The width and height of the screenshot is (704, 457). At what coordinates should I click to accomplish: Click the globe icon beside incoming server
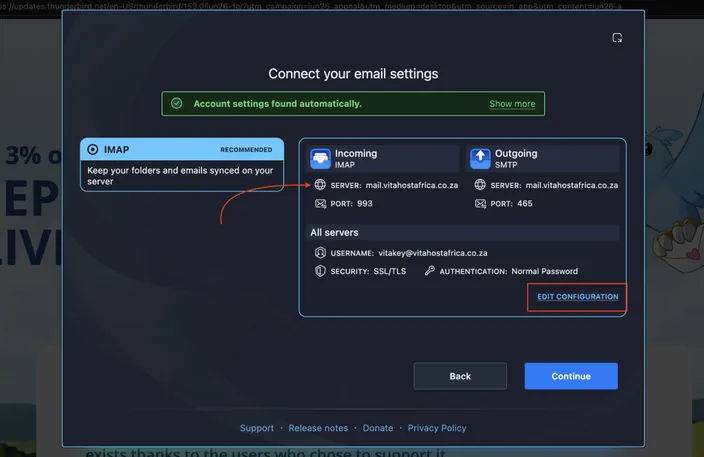[x=320, y=185]
